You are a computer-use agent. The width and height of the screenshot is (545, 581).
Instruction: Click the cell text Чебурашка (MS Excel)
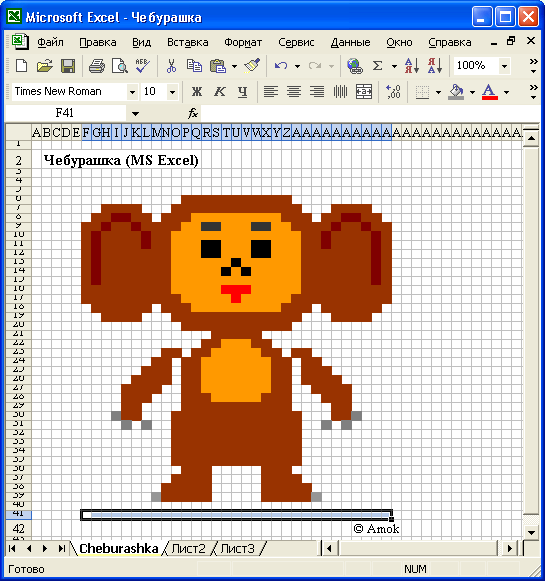(121, 160)
